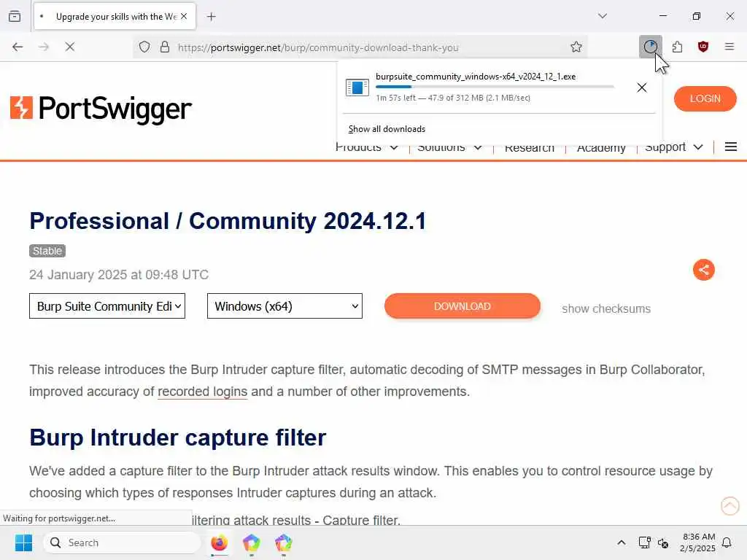The width and height of the screenshot is (747, 560).
Task: Click the orange share icon
Action: 704,270
